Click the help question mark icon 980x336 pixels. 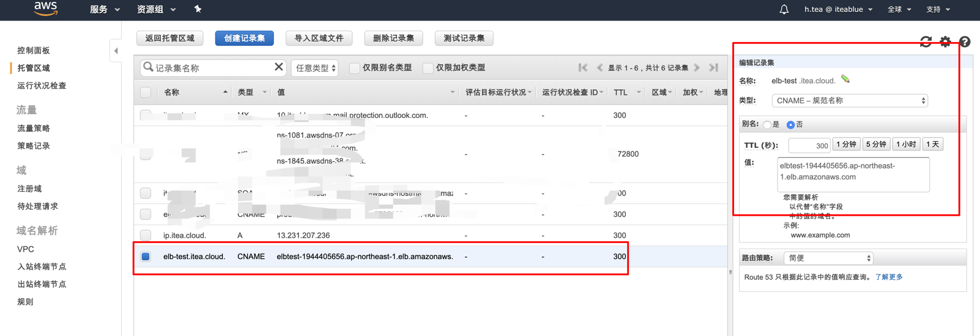[x=965, y=42]
